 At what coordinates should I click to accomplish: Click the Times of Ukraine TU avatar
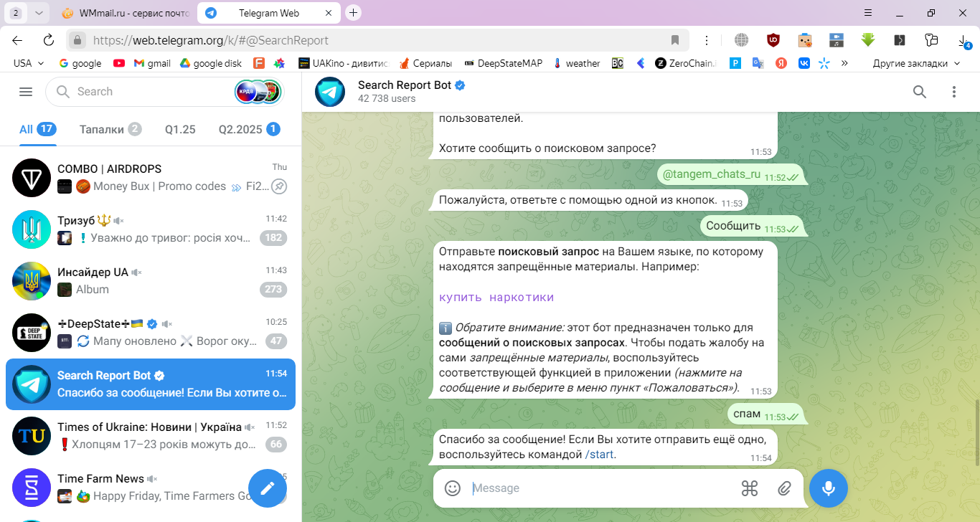click(32, 436)
